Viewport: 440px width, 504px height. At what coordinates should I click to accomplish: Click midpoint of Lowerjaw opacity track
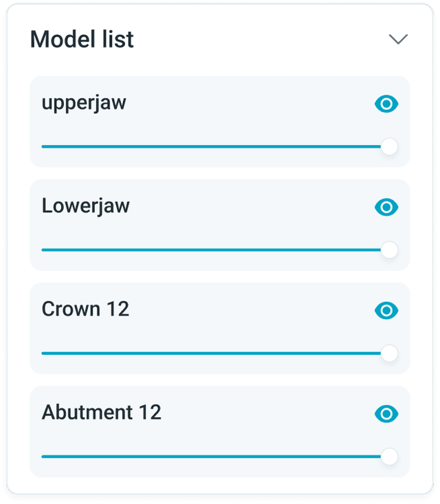coord(215,250)
